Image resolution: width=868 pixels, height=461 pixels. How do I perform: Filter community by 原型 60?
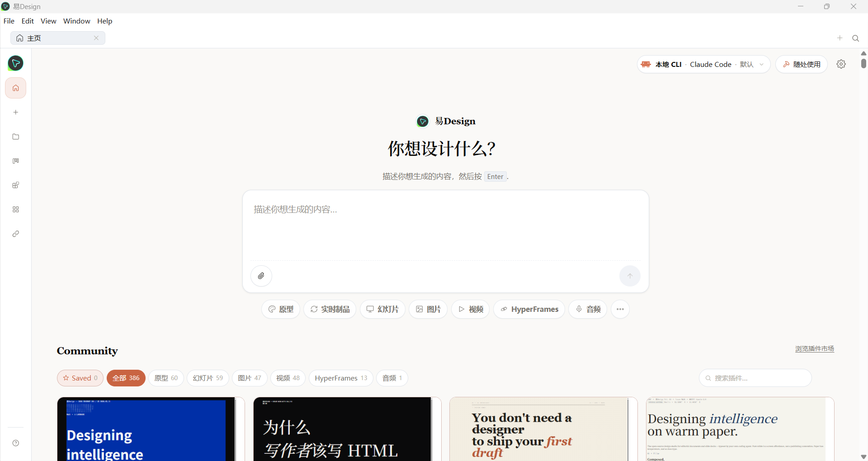click(x=166, y=378)
